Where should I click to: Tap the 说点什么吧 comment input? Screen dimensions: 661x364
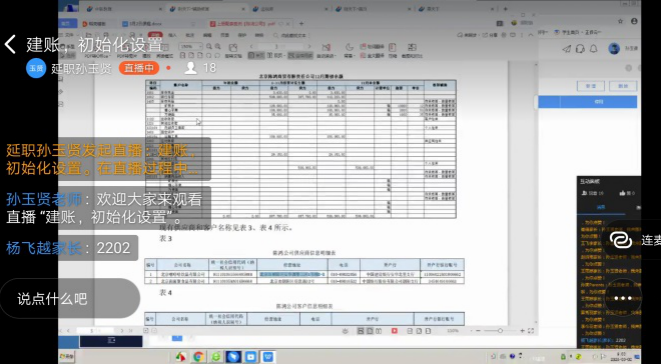click(70, 298)
